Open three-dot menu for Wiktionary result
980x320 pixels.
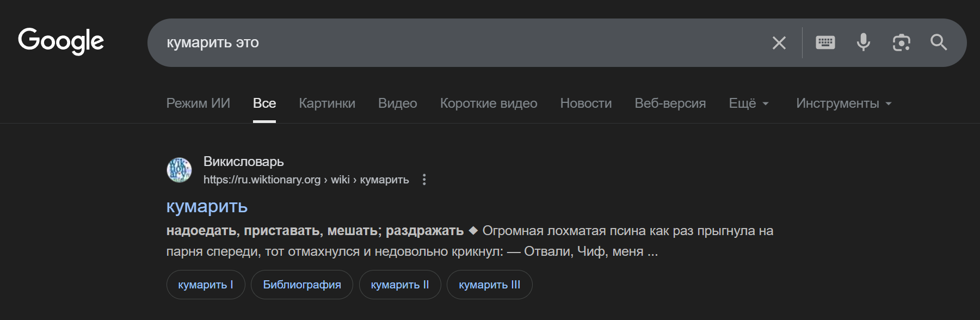pos(424,180)
